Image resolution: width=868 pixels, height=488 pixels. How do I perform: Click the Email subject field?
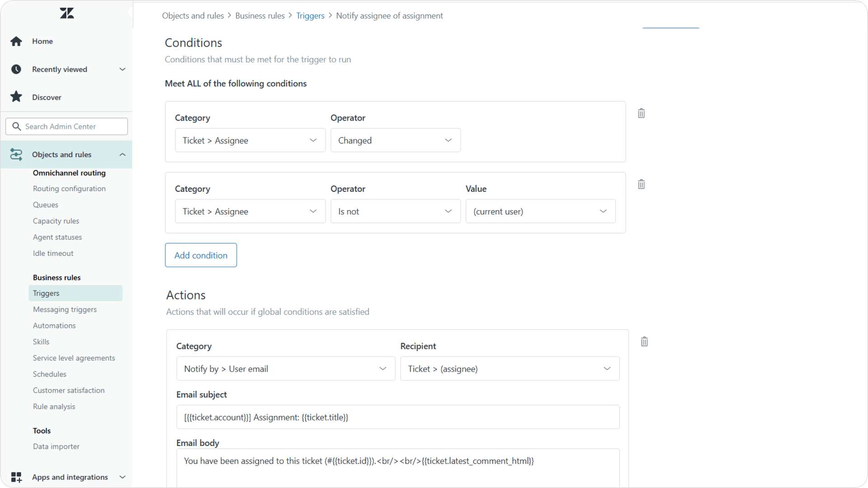(398, 417)
